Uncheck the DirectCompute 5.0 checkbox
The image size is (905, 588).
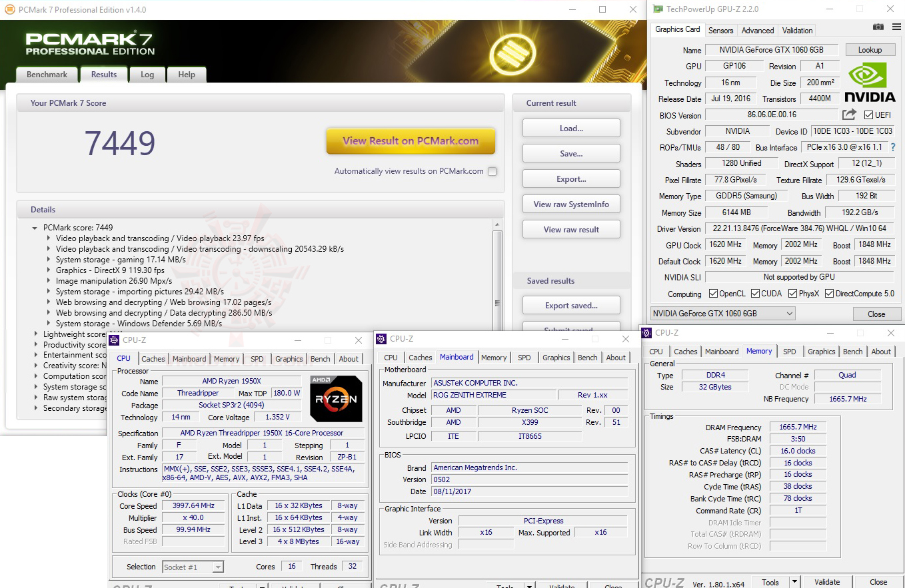(x=830, y=293)
